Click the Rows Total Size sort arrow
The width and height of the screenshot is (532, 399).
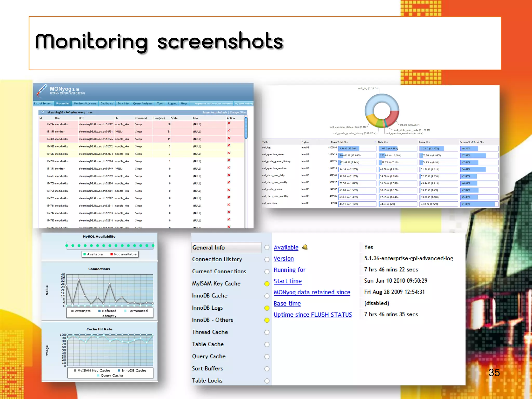coord(375,142)
